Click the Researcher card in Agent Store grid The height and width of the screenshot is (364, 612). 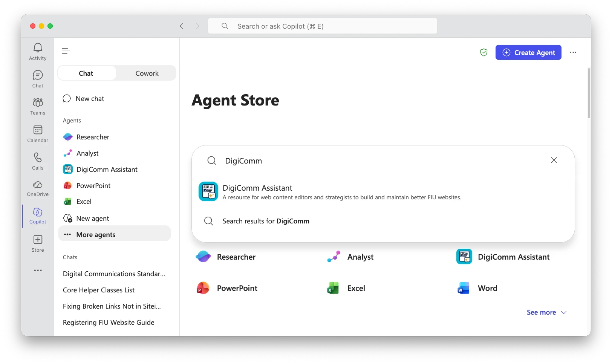click(226, 257)
